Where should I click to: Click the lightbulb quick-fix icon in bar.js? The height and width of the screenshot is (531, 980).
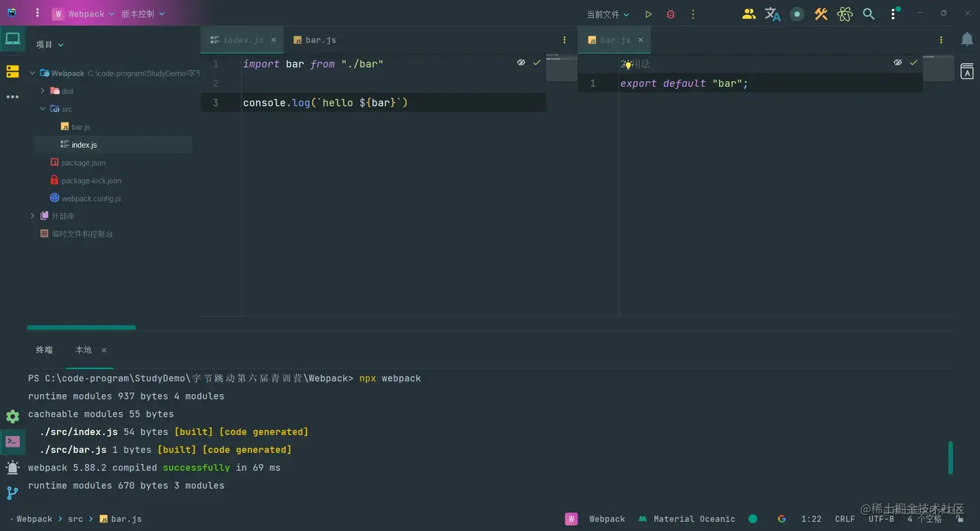[x=628, y=65]
